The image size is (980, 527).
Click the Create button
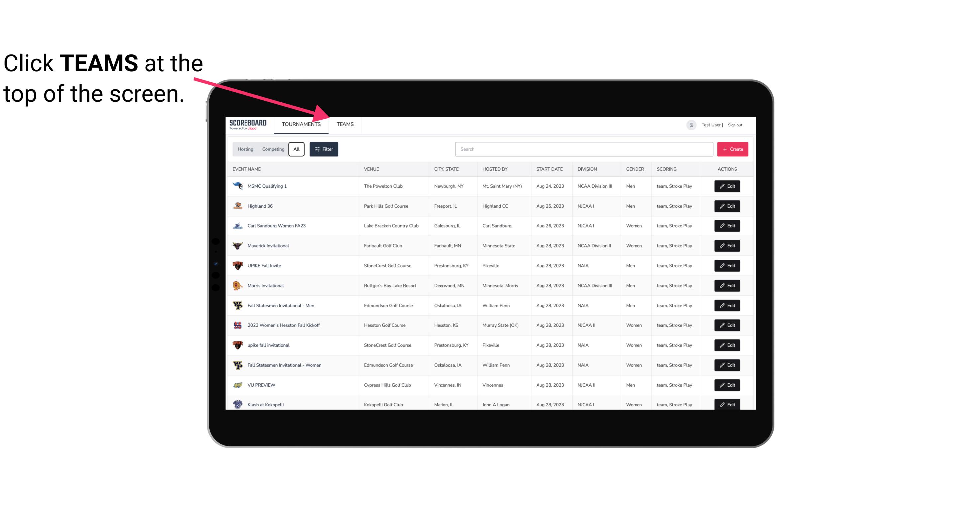click(x=733, y=149)
